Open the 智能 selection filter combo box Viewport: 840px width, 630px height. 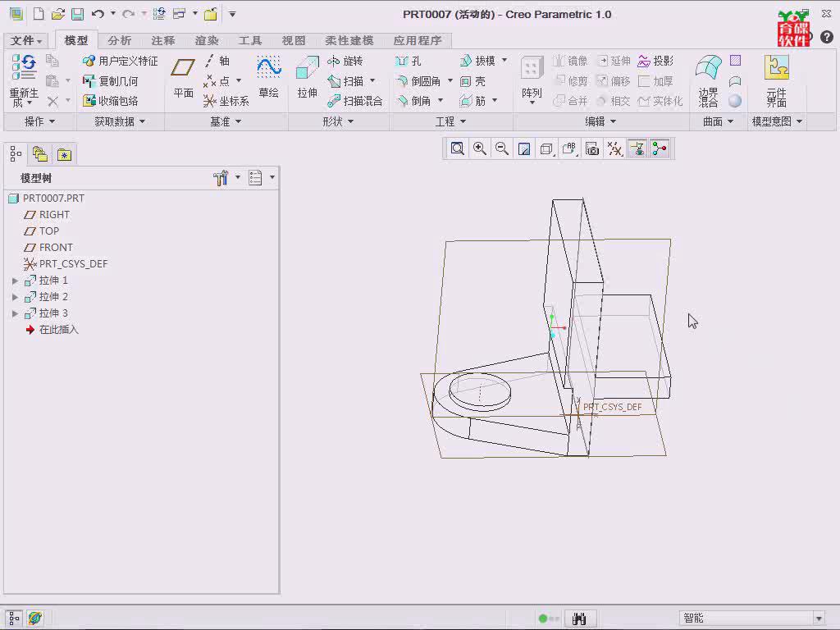tap(751, 619)
